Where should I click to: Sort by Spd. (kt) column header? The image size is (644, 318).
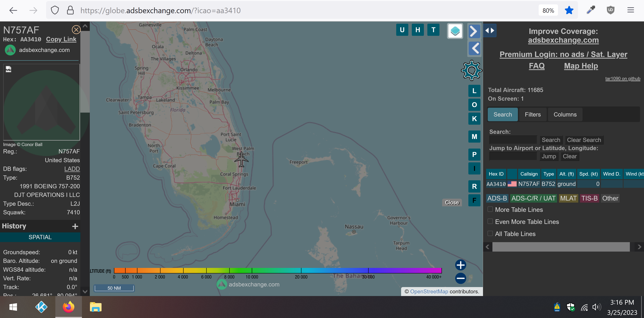(588, 174)
